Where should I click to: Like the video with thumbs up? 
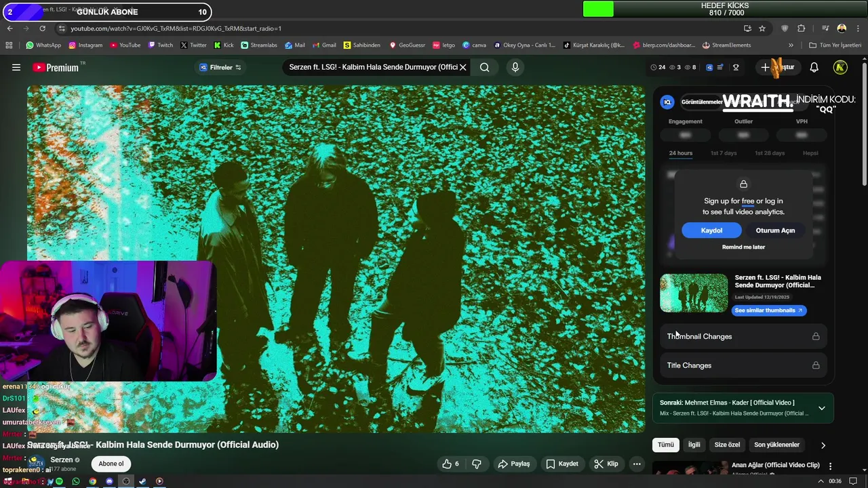450,464
